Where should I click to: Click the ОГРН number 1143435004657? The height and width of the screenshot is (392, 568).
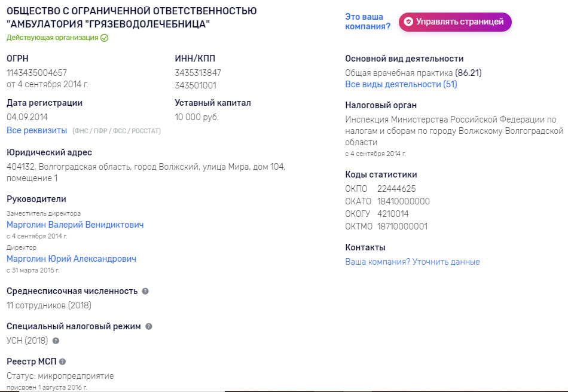point(36,72)
